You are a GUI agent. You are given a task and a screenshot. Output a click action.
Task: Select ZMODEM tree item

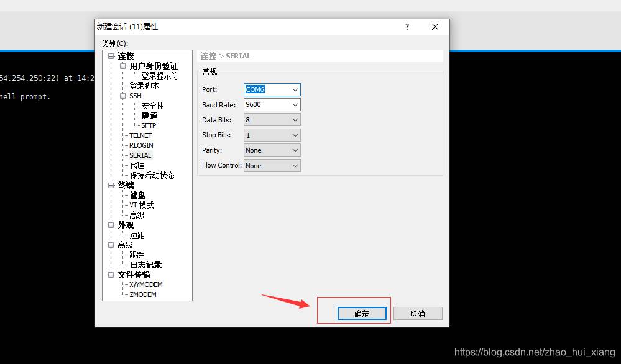pos(142,294)
